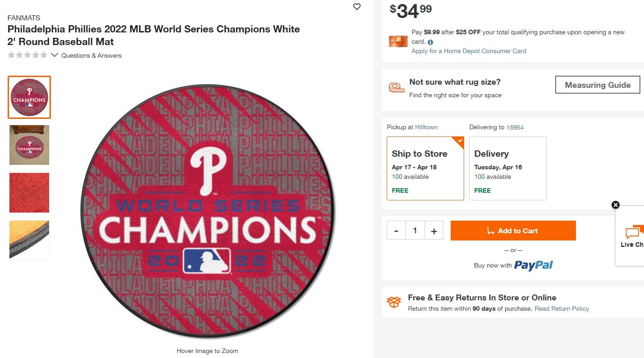644x358 pixels.
Task: Increase quantity with plus button
Action: pyautogui.click(x=434, y=231)
